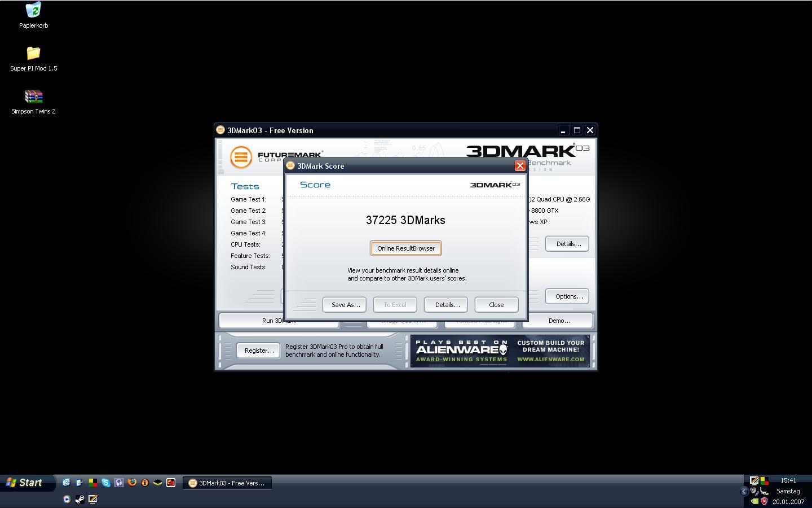Click the 3DMark Score title bar icon
Viewport: 812px width, 508px height.
click(290, 165)
